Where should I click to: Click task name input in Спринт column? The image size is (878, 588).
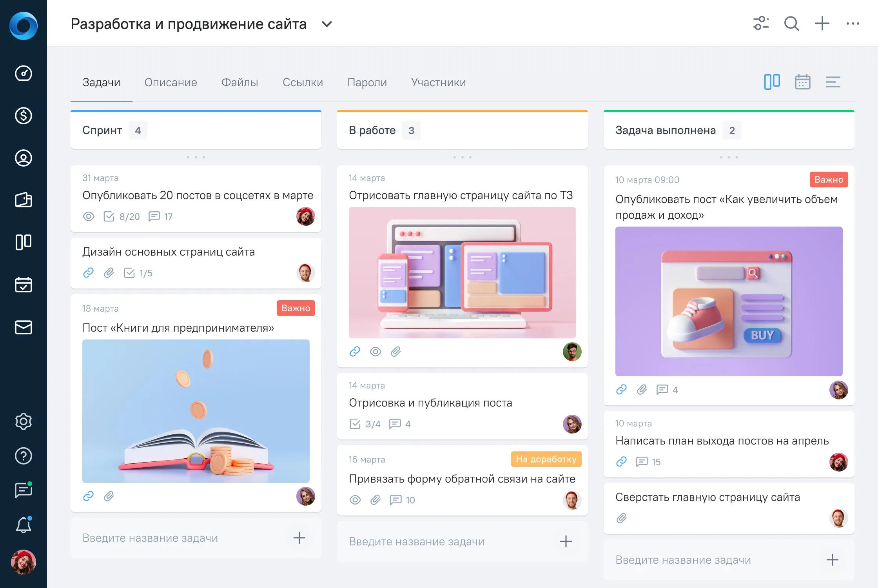[x=184, y=538]
